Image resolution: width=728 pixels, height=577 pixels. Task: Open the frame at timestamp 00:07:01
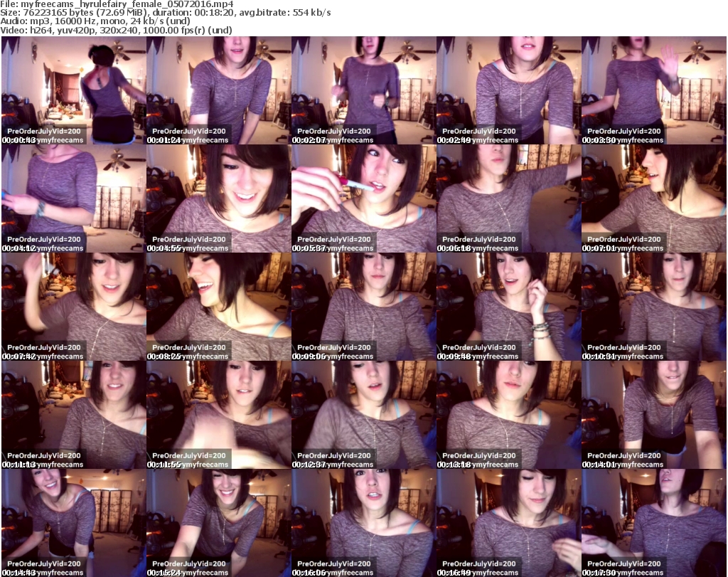point(654,198)
